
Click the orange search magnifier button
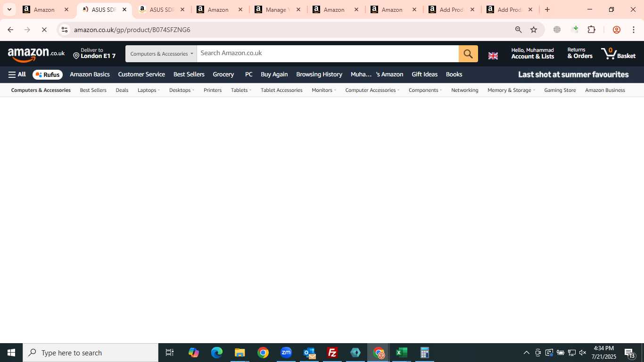click(x=468, y=54)
